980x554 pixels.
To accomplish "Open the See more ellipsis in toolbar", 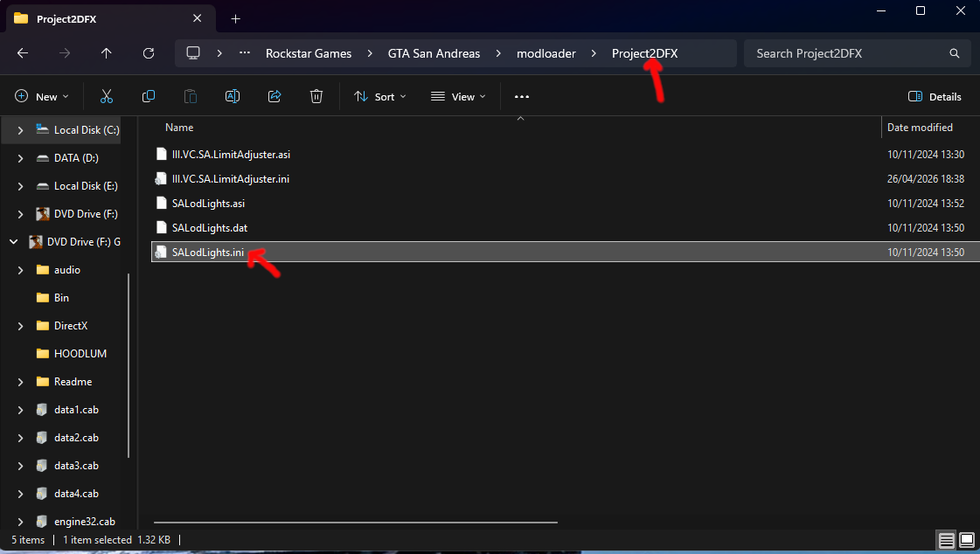I will click(522, 96).
